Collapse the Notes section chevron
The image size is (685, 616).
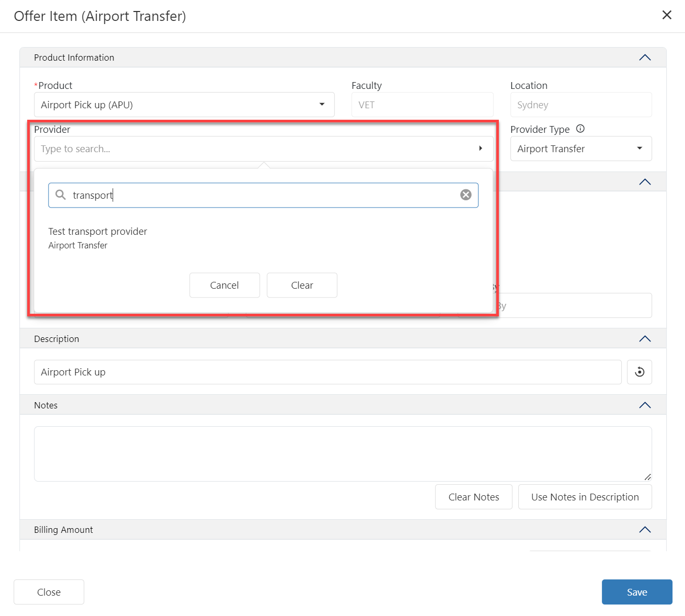[x=645, y=405]
